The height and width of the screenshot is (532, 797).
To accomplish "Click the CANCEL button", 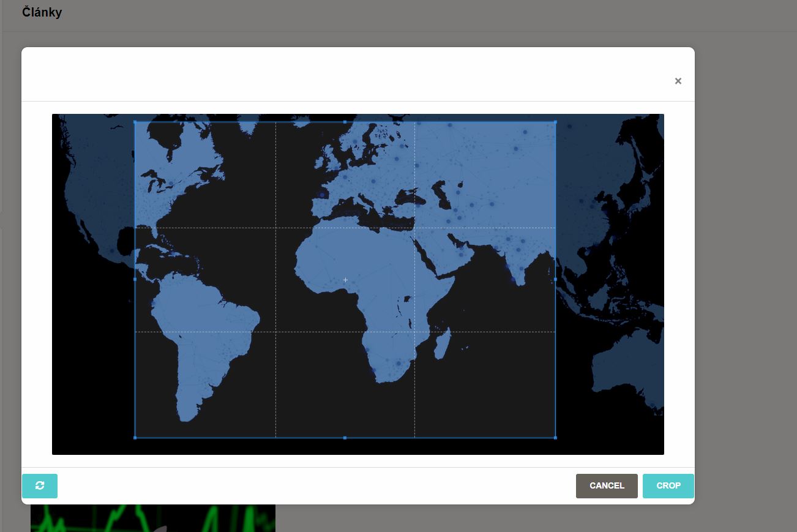I will click(x=607, y=485).
